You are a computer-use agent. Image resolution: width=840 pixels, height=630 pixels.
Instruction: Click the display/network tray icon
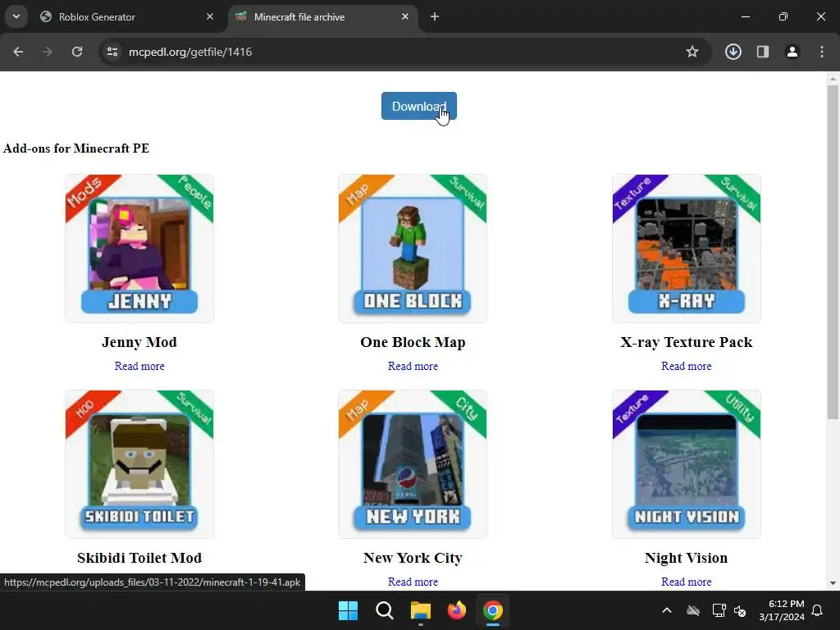click(x=719, y=610)
